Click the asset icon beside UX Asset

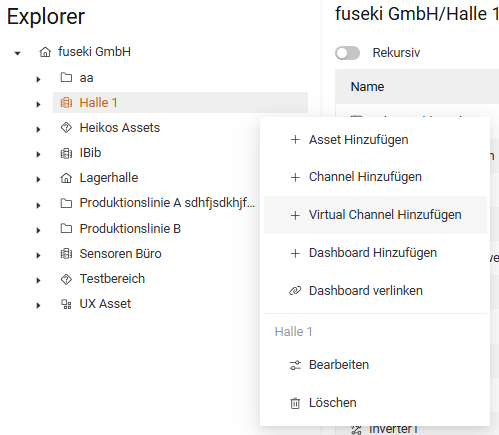click(66, 304)
